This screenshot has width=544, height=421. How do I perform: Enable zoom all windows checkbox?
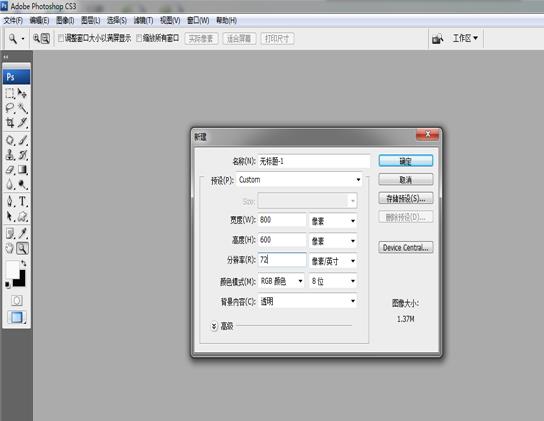point(139,38)
